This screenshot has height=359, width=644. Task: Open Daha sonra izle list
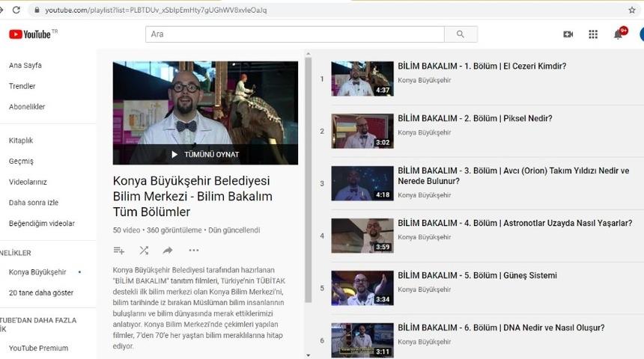pos(33,203)
